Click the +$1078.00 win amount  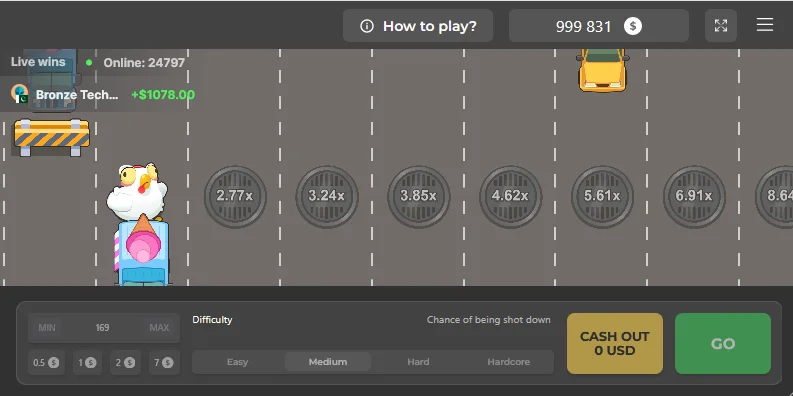163,95
